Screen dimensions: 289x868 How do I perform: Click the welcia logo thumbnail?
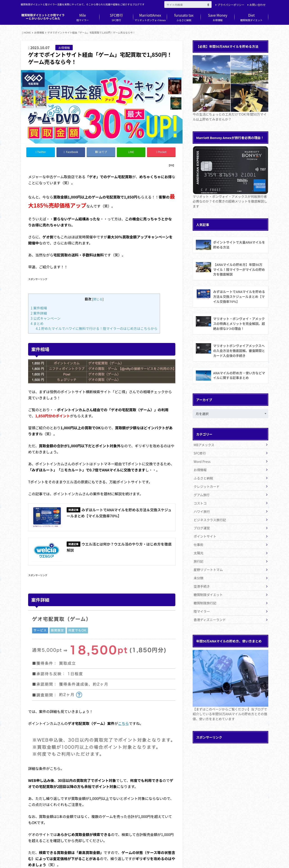(x=47, y=550)
